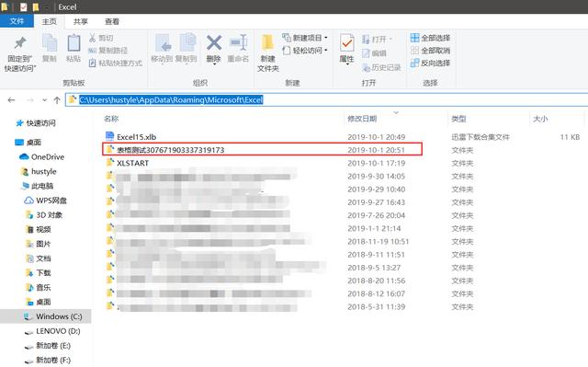The height and width of the screenshot is (367, 588).
Task: Go up one folder level arrow
Action: (x=57, y=100)
